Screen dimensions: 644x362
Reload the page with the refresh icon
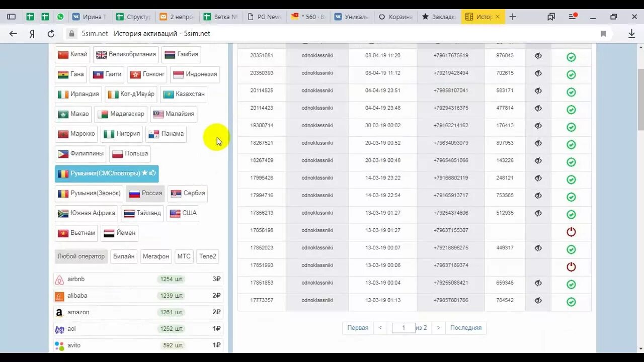[51, 34]
